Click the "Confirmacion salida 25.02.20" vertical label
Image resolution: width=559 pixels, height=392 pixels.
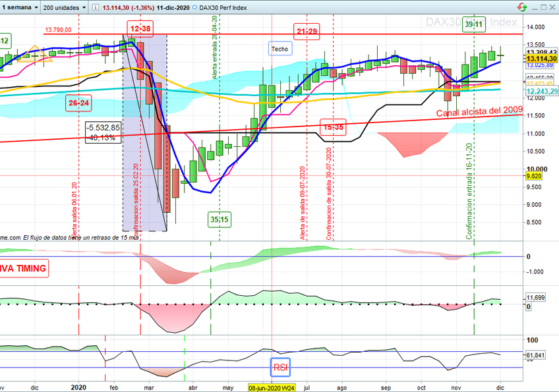point(136,200)
